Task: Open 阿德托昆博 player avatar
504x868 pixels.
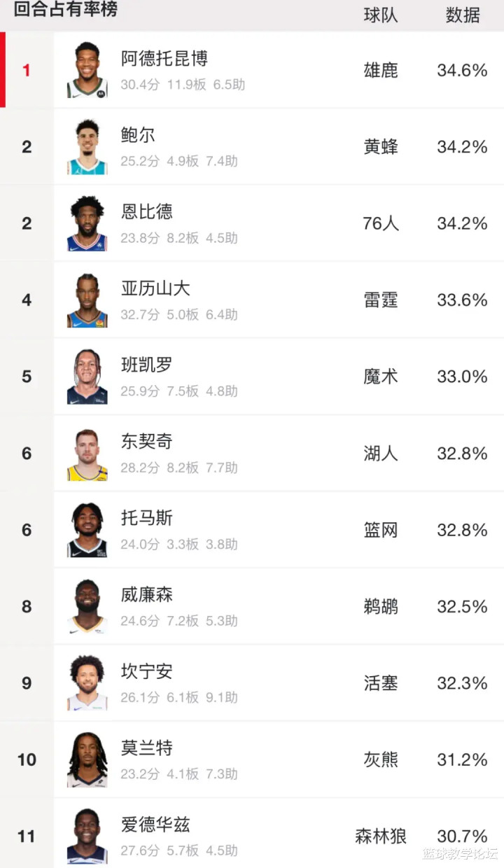Action: [x=87, y=70]
